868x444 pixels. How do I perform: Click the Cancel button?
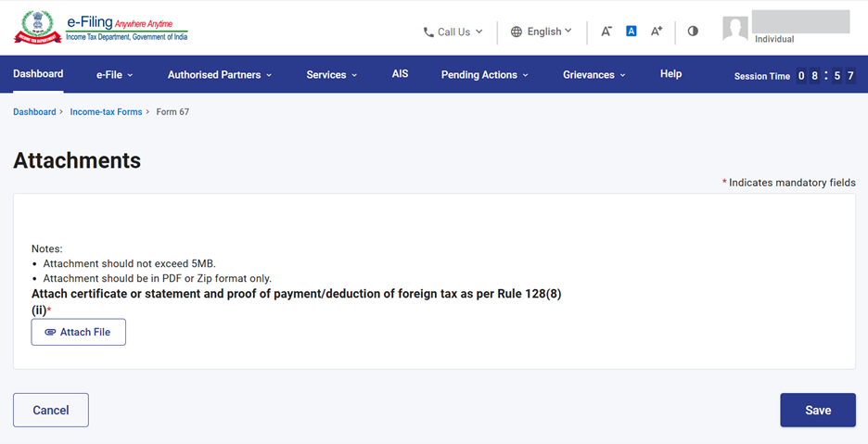coord(51,410)
